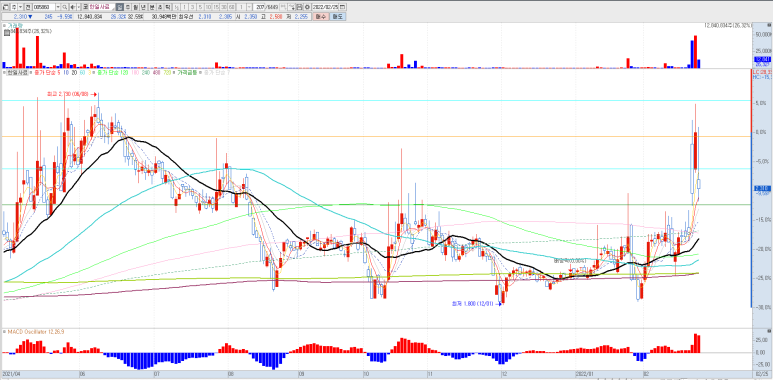773x380 pixels.
Task: Click the cyan 60-period MA legend label
Action: tap(82, 72)
